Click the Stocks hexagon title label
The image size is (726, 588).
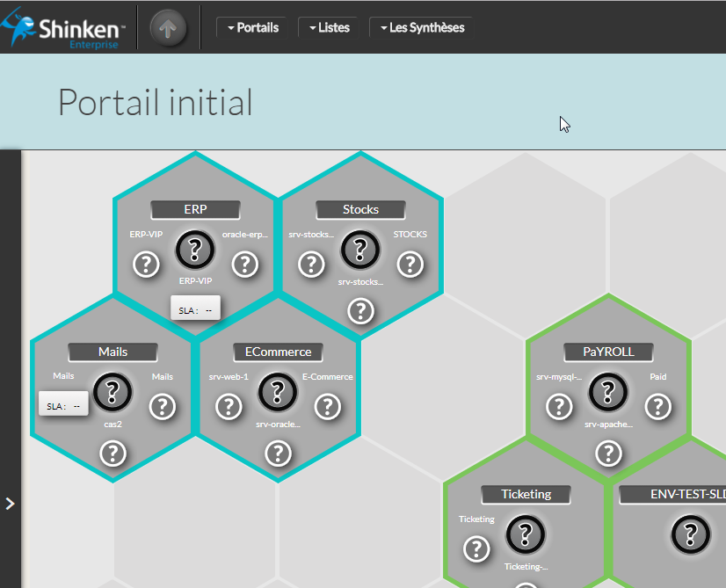360,209
